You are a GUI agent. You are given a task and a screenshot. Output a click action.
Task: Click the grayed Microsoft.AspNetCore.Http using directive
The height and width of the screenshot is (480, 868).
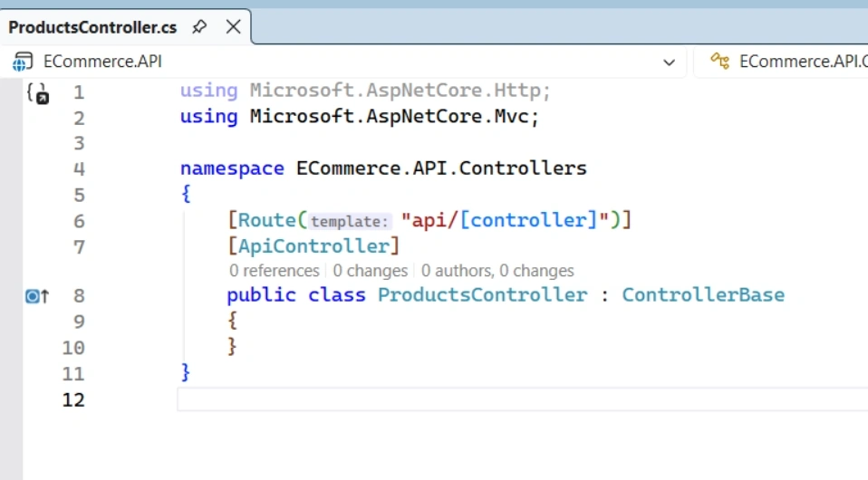click(x=365, y=91)
